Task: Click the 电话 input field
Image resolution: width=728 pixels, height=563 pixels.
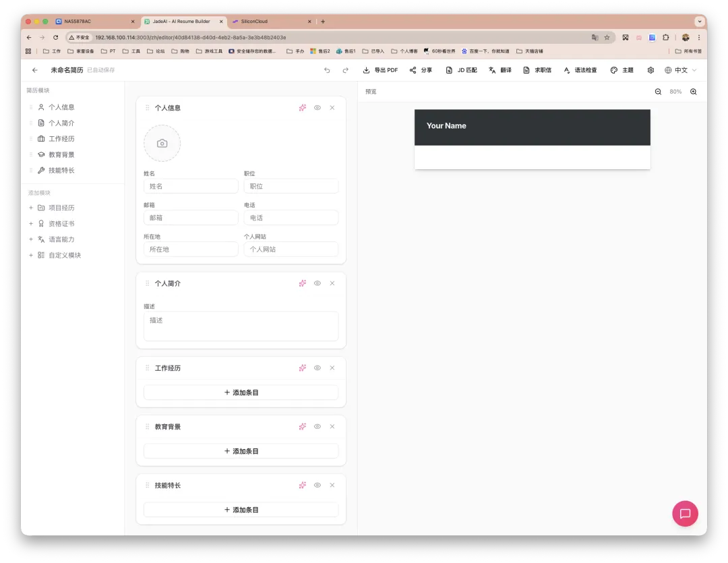Action: coord(291,218)
